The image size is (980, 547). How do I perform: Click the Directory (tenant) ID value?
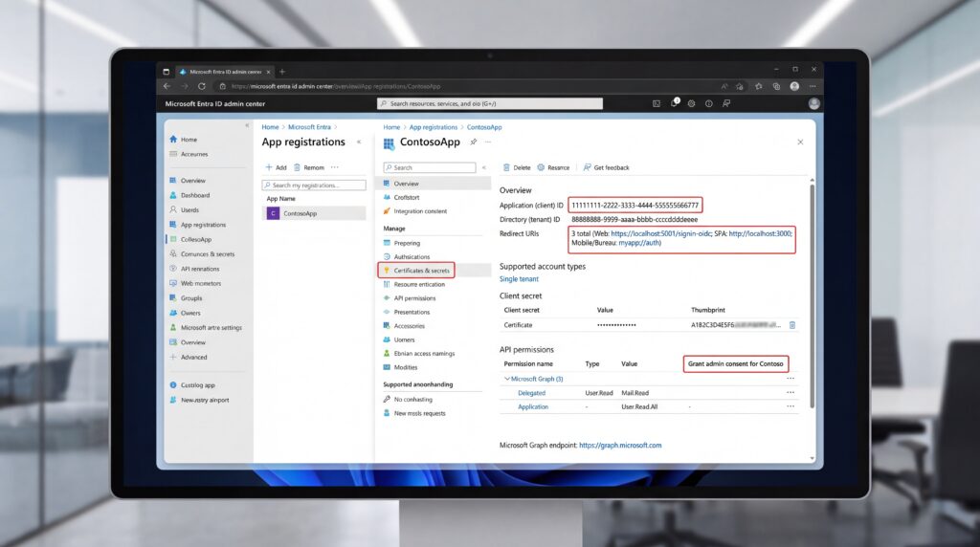(635, 220)
